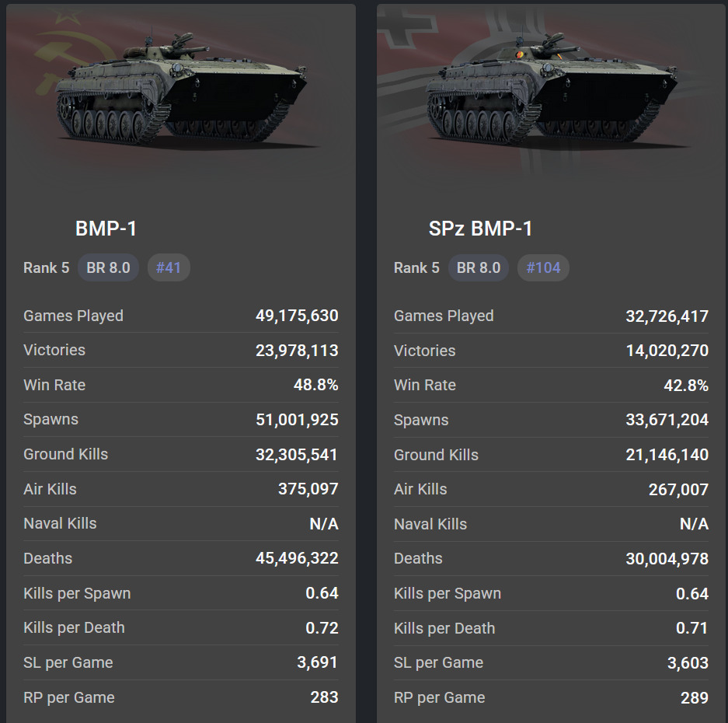Click Rank 5 label on BMP-1 card

[x=46, y=267]
